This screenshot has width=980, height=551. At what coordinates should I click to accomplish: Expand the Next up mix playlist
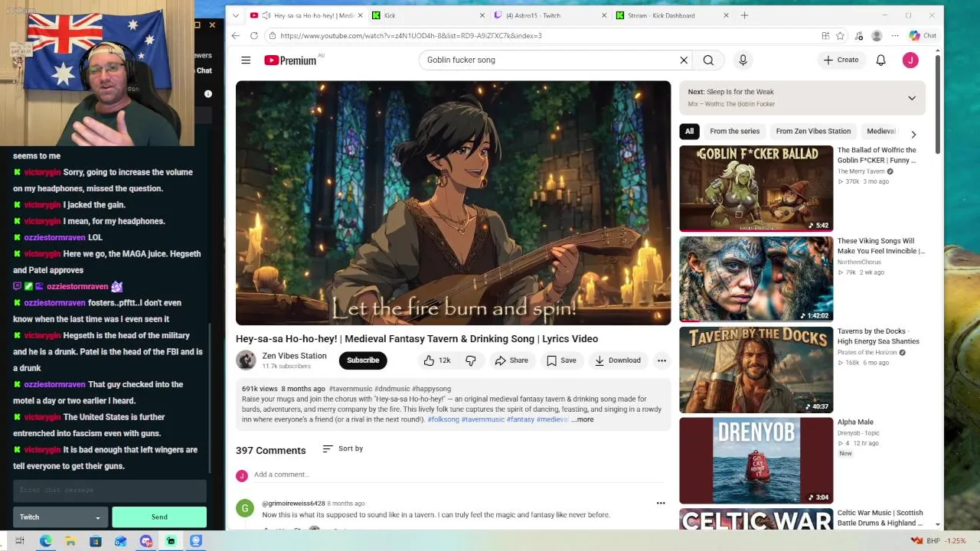pyautogui.click(x=912, y=98)
